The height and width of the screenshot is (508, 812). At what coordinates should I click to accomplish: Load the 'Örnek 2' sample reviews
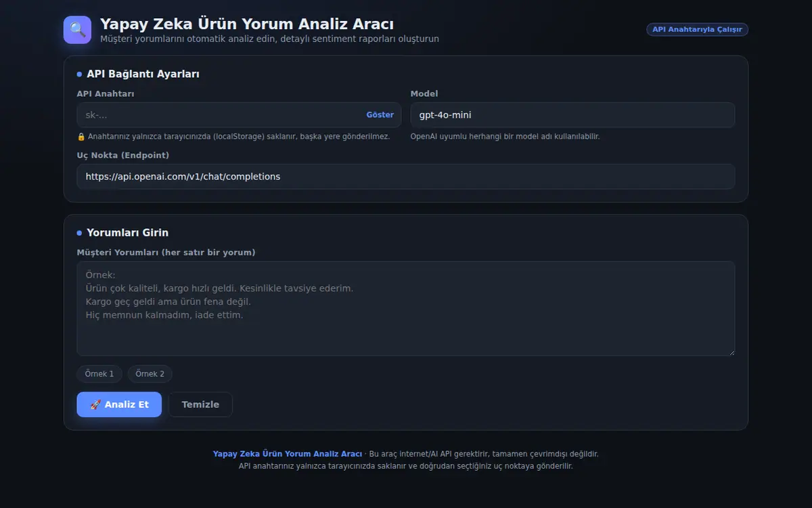coord(150,374)
